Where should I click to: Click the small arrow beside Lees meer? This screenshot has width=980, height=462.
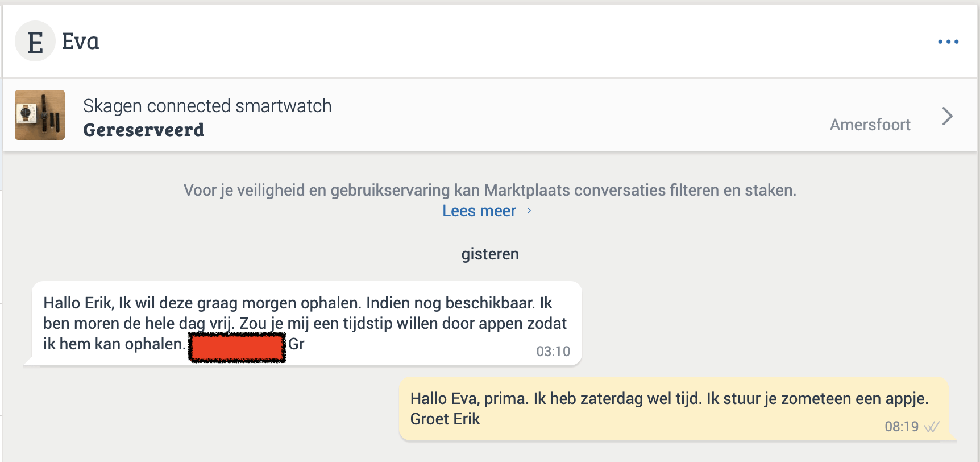point(529,211)
